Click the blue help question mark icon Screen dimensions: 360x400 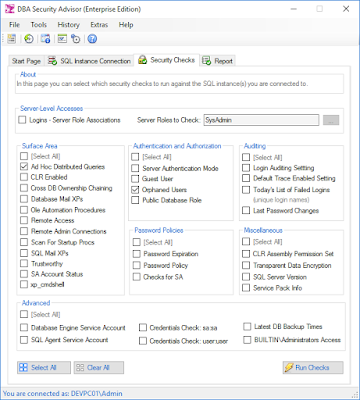coord(92,39)
